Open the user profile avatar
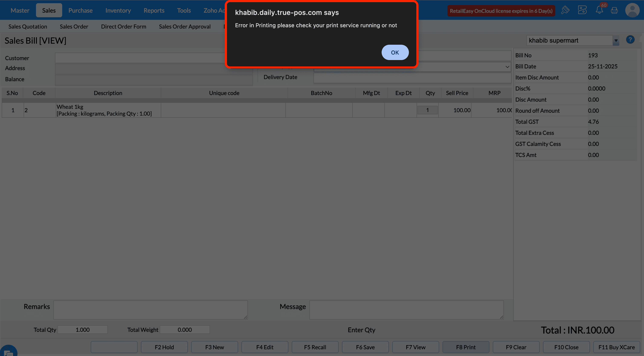 [632, 10]
